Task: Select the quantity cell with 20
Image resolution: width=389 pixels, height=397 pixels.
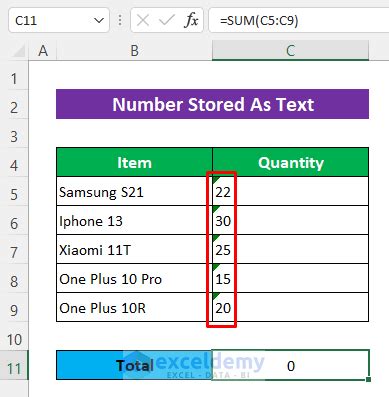Action: pos(290,307)
